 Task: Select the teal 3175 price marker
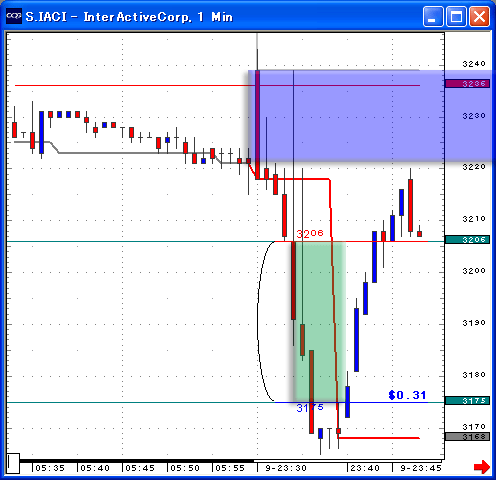pos(467,400)
